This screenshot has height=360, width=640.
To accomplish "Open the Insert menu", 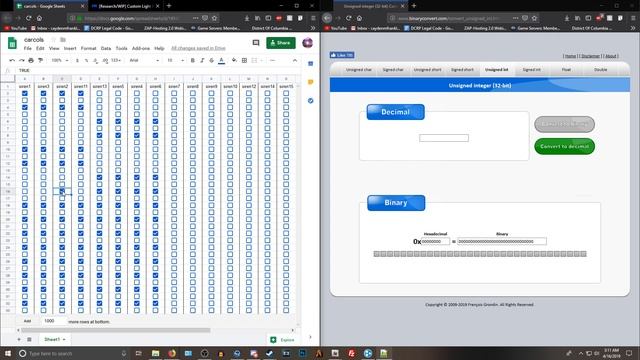I will click(70, 48).
